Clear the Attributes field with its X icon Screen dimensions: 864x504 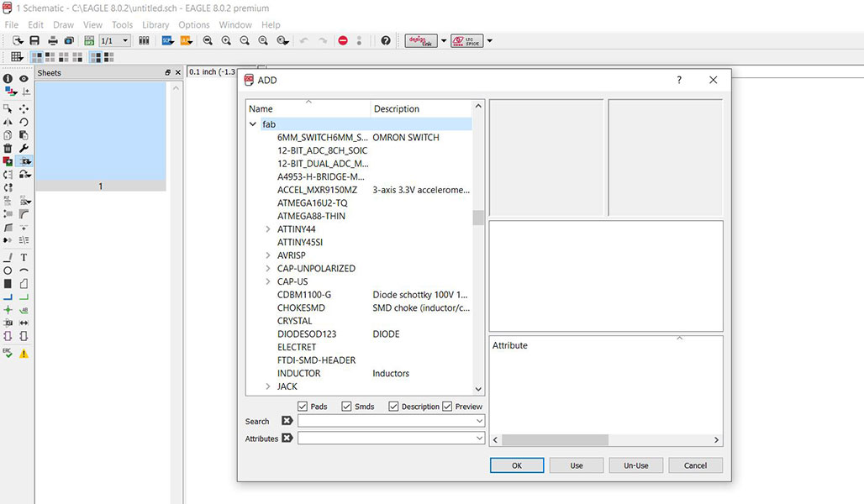click(287, 438)
